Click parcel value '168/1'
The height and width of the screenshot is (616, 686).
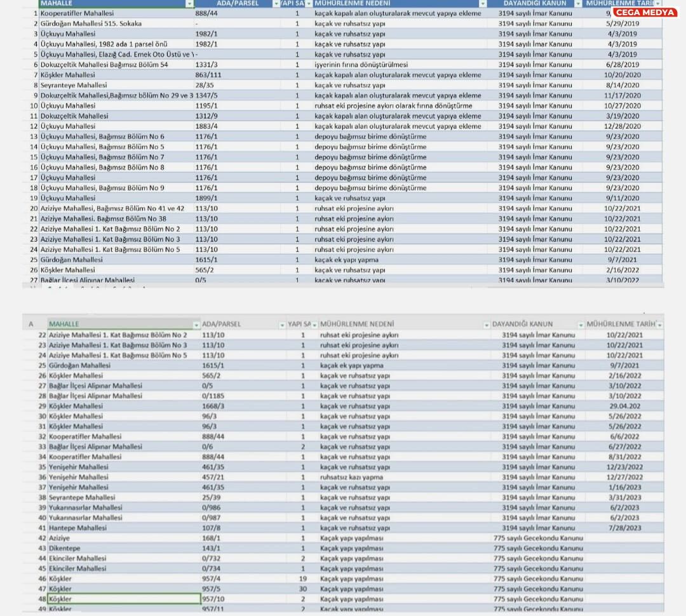[x=212, y=538]
